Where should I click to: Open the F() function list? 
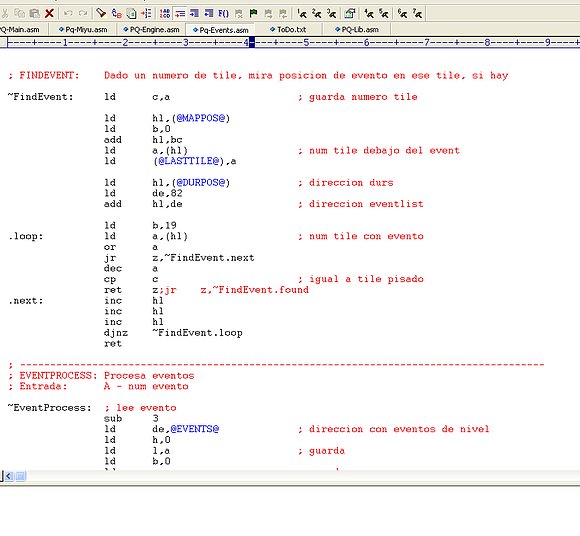point(223,14)
